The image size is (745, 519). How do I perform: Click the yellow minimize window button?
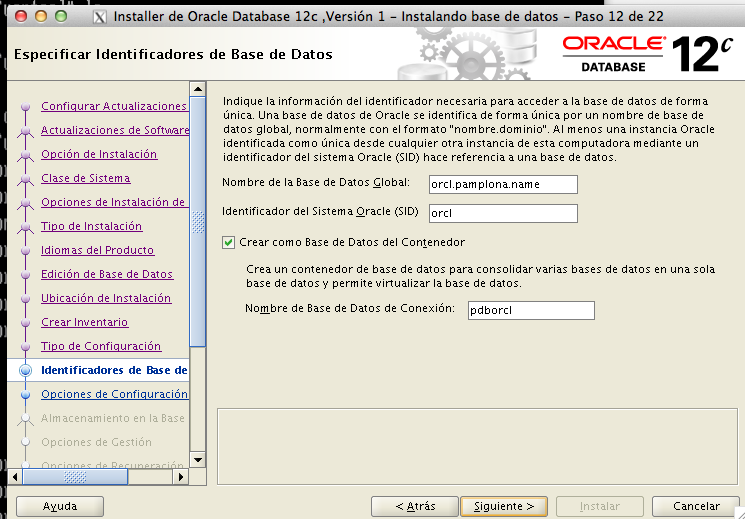click(41, 17)
